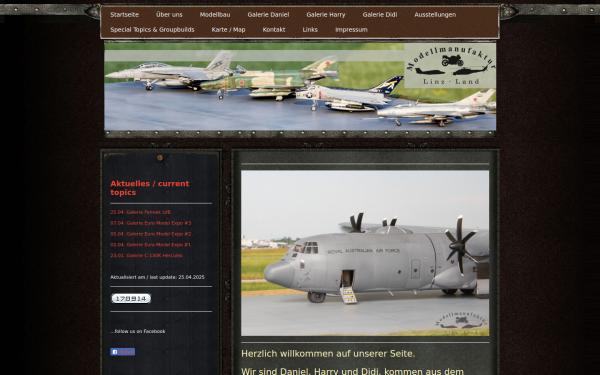Open Galerie Didi
Screen dimensions: 600x375
tap(380, 15)
